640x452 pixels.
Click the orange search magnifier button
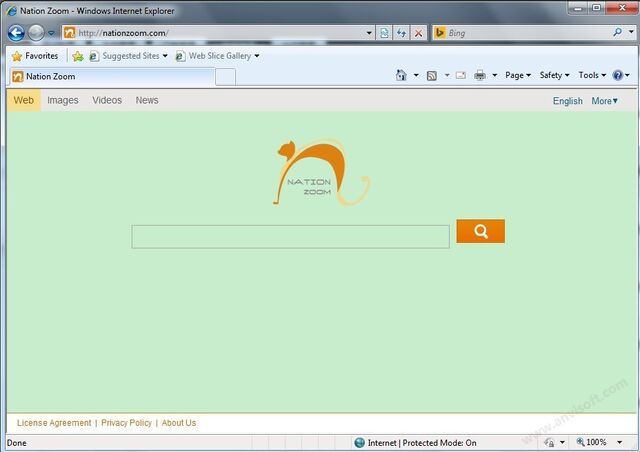coord(480,231)
